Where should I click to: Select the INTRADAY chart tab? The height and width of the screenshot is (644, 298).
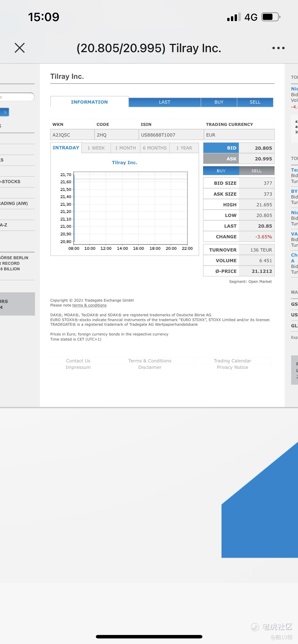(x=66, y=148)
